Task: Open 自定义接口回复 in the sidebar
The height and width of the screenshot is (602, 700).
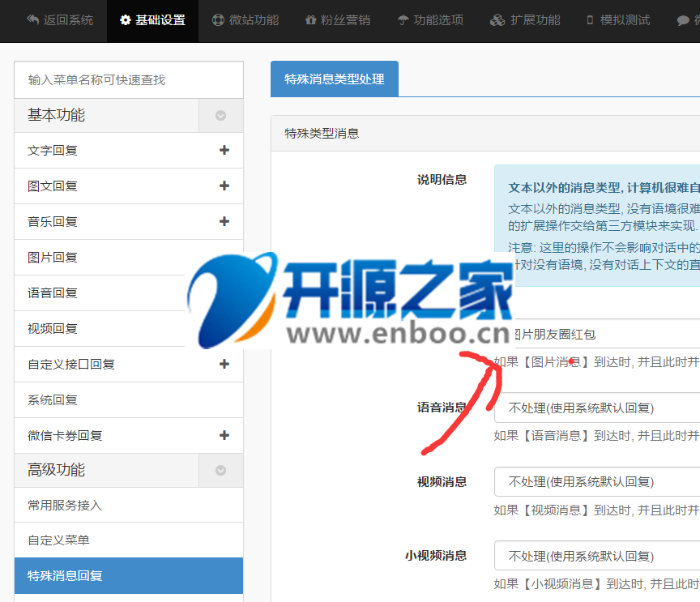Action: pos(129,365)
